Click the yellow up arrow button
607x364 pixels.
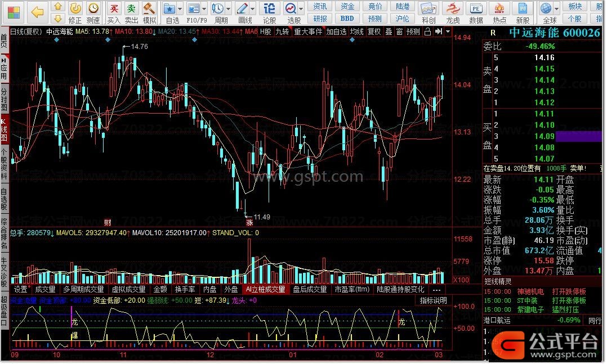coord(57,6)
